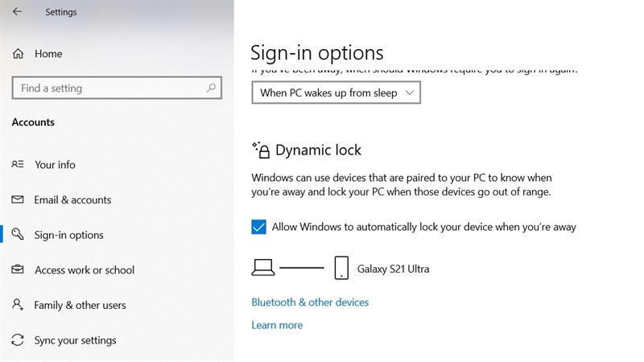Image resolution: width=644 pixels, height=362 pixels.
Task: Click the back arrow in Settings
Action: coord(17,12)
